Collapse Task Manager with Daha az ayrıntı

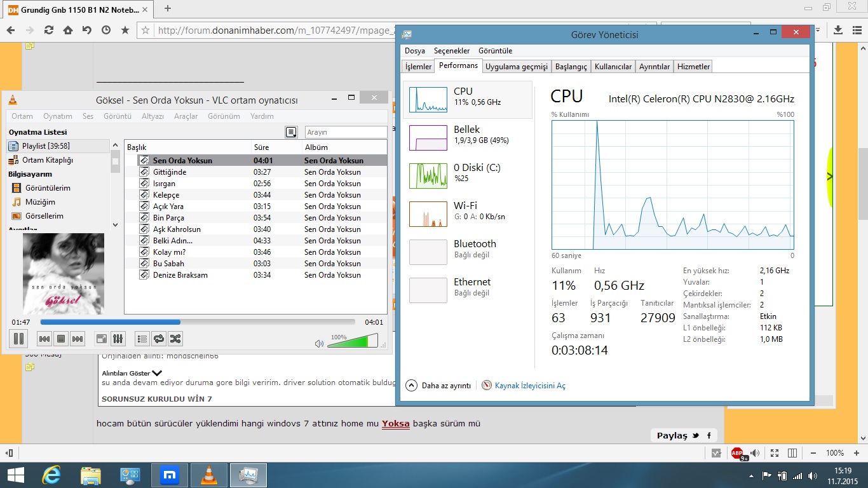tap(438, 385)
